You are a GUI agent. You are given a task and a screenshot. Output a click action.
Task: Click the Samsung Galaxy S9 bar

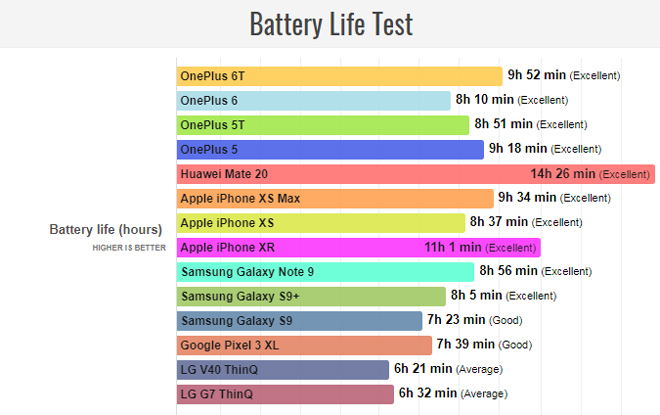(300, 320)
